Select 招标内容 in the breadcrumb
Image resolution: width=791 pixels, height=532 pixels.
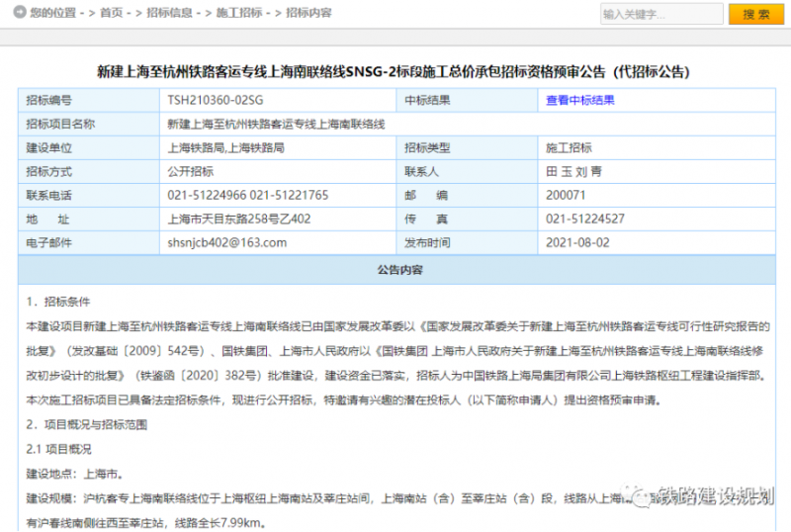click(x=308, y=14)
